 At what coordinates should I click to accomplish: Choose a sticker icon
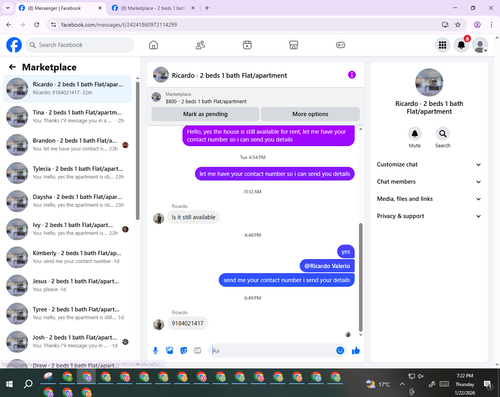(184, 350)
